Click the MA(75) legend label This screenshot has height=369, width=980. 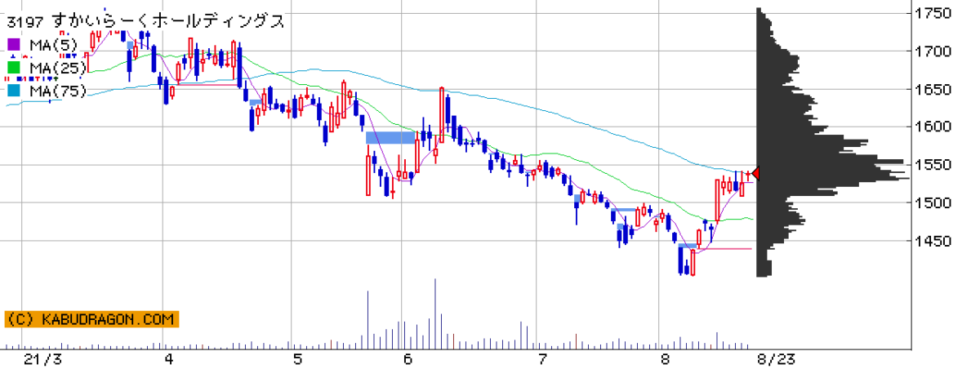click(x=58, y=91)
